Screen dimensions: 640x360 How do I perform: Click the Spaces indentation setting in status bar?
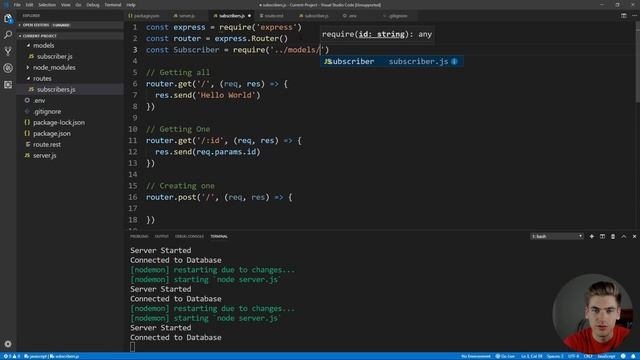click(555, 356)
